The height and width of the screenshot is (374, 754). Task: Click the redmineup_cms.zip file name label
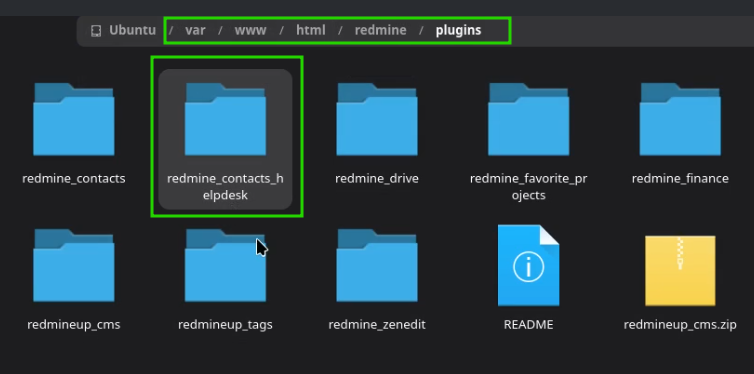pyautogui.click(x=680, y=324)
